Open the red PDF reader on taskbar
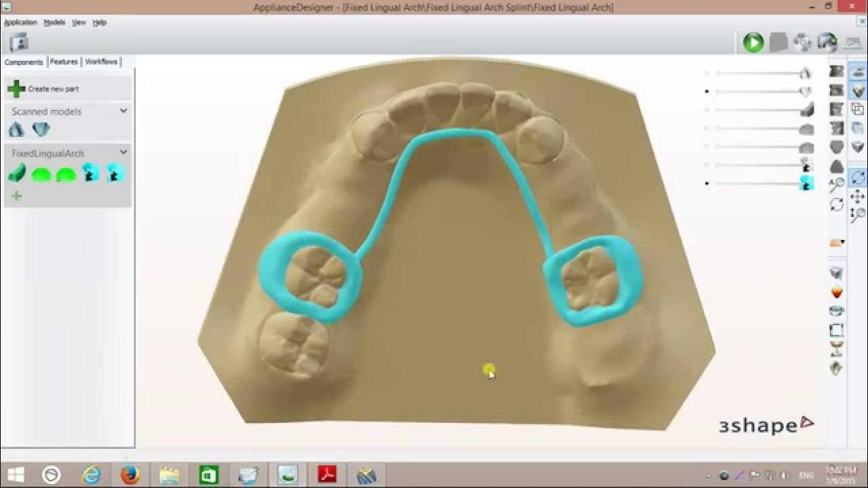This screenshot has height=488, width=868. 328,474
